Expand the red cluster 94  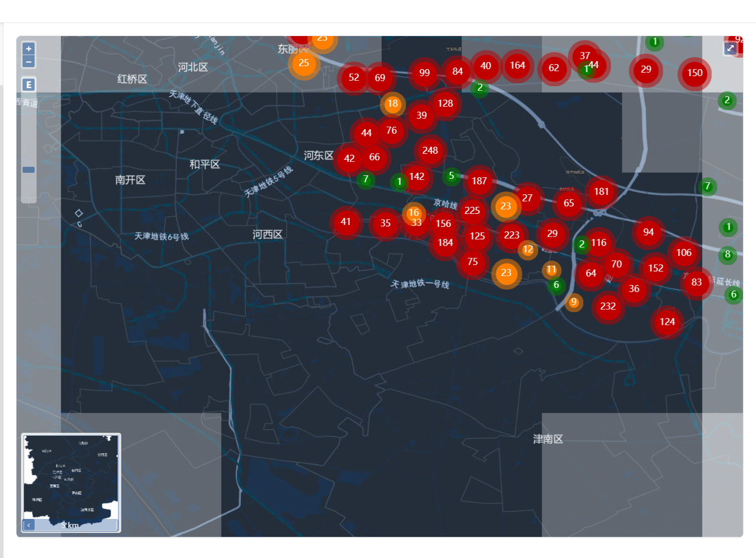pos(648,232)
